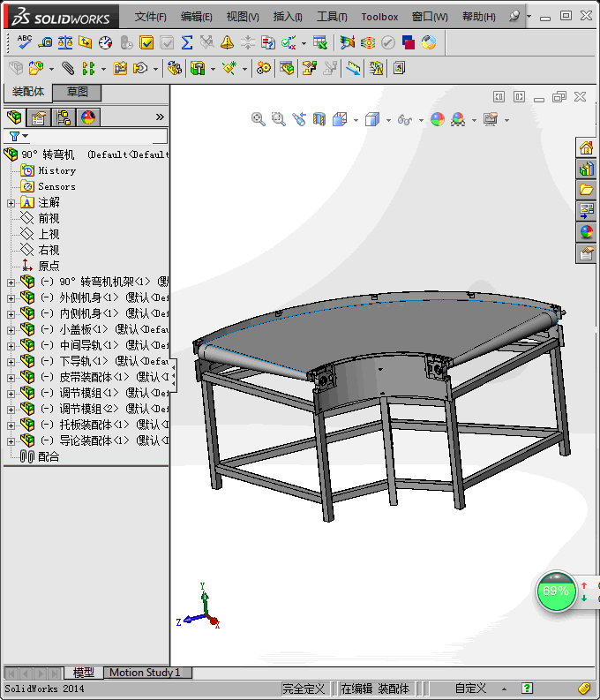
Task: Open Hide/Show Items glasses dropdown arrow
Action: (421, 120)
